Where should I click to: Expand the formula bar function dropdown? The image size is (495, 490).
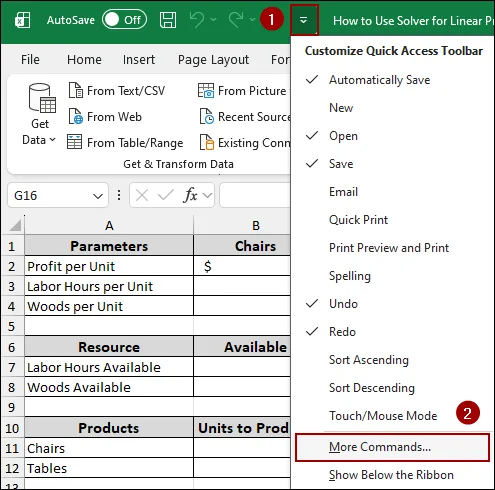[207, 195]
